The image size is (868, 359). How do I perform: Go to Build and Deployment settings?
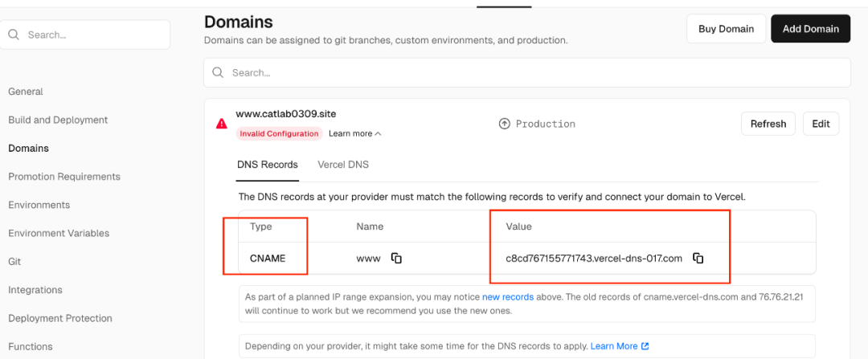pos(58,120)
